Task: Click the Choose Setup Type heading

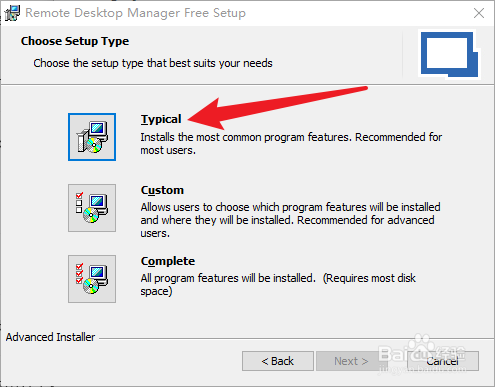Action: click(75, 41)
